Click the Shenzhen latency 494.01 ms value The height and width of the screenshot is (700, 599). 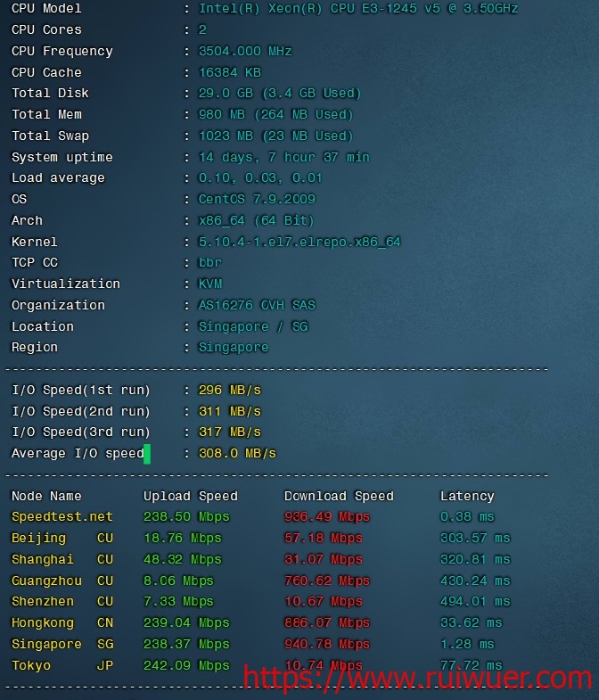coord(474,602)
